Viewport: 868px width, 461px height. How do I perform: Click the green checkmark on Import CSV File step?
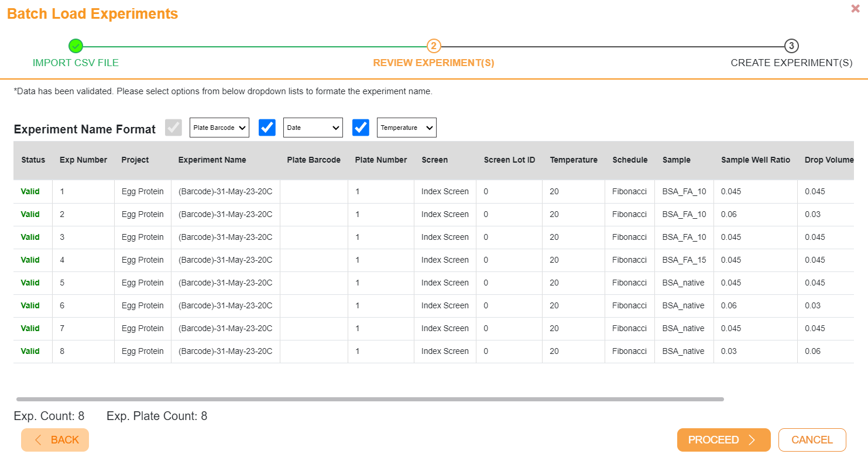point(76,46)
